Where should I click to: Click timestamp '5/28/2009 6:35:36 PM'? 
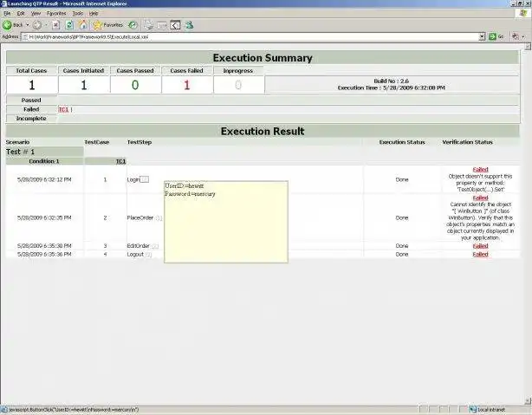[x=44, y=254]
